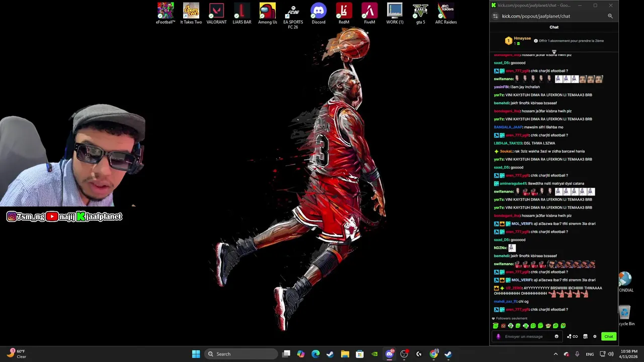Open the eFootball desktop shortcut
The image size is (644, 362).
pyautogui.click(x=166, y=14)
